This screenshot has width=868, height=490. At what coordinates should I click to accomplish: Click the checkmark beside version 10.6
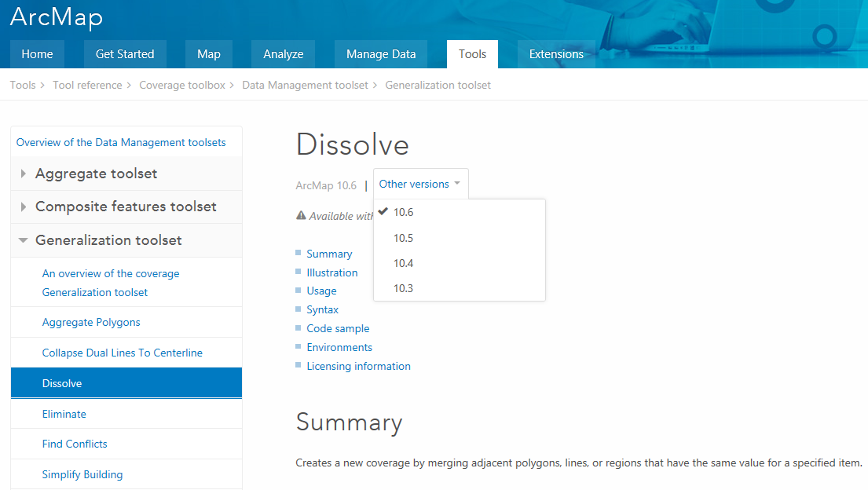383,211
